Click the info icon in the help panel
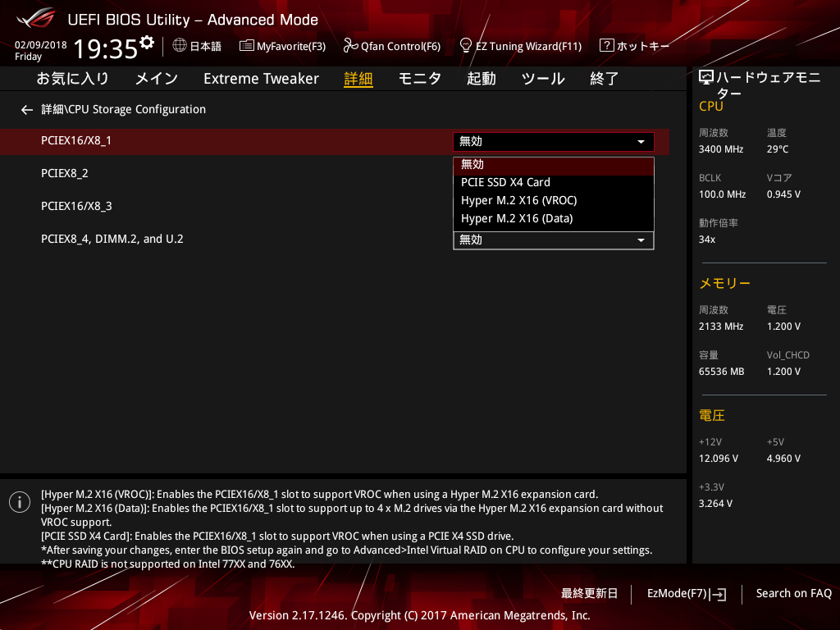 click(x=20, y=502)
